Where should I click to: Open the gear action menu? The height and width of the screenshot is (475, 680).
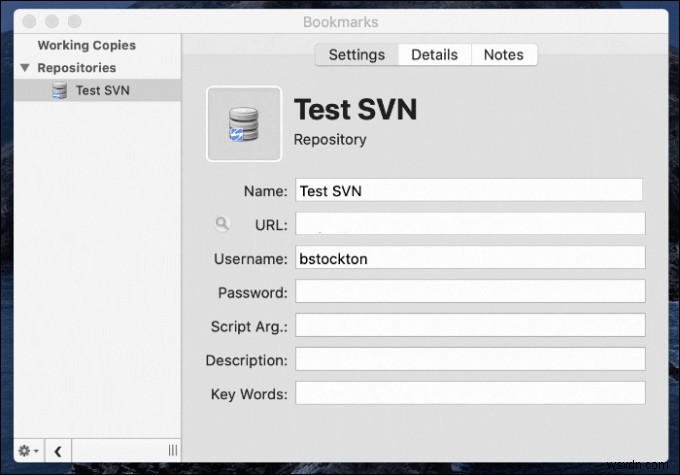29,451
